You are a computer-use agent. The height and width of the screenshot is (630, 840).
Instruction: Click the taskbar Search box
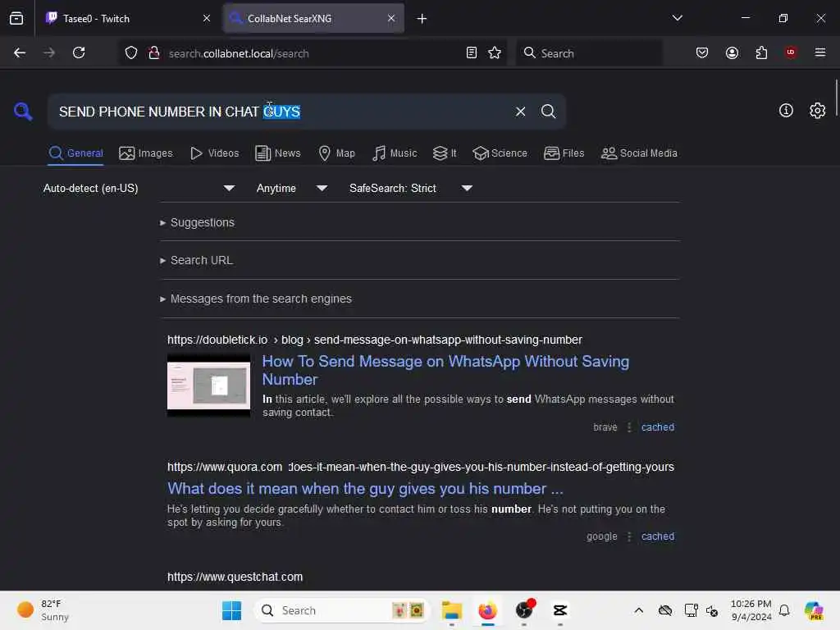(x=342, y=610)
